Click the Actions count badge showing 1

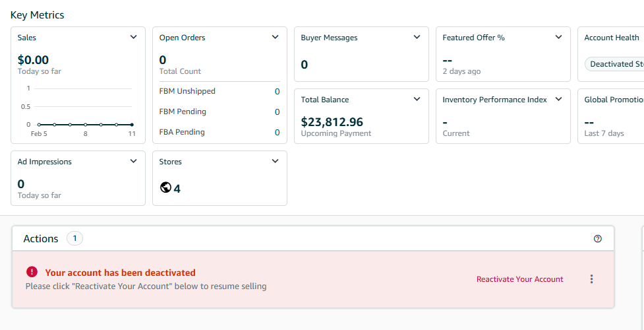pos(74,239)
